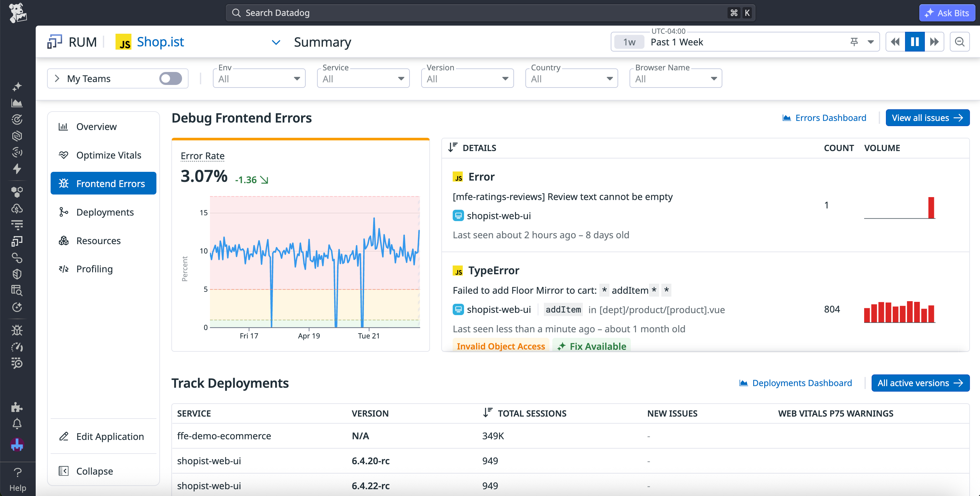The height and width of the screenshot is (496, 980).
Task: Click the pin icon in time range selector
Action: [854, 42]
